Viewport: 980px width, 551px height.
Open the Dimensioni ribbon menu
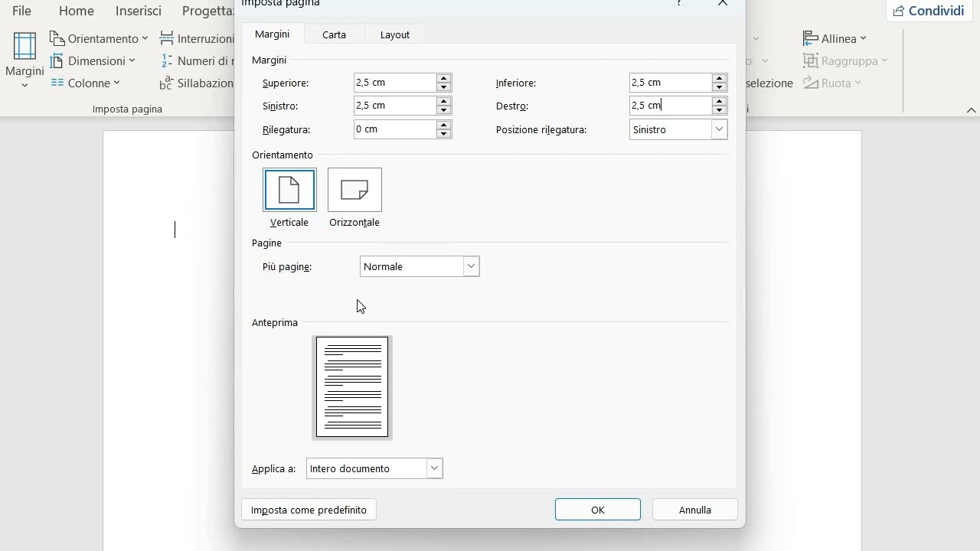coord(93,60)
